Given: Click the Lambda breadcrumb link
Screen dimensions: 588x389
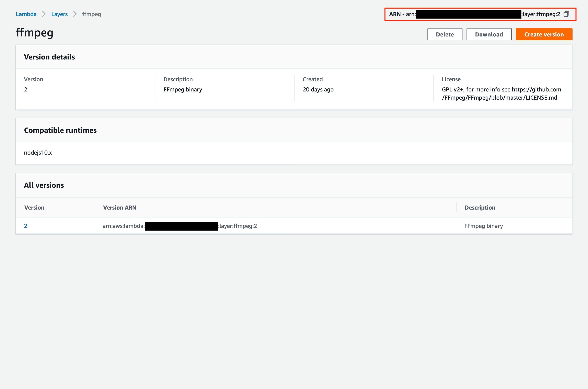Looking at the screenshot, I should point(26,14).
